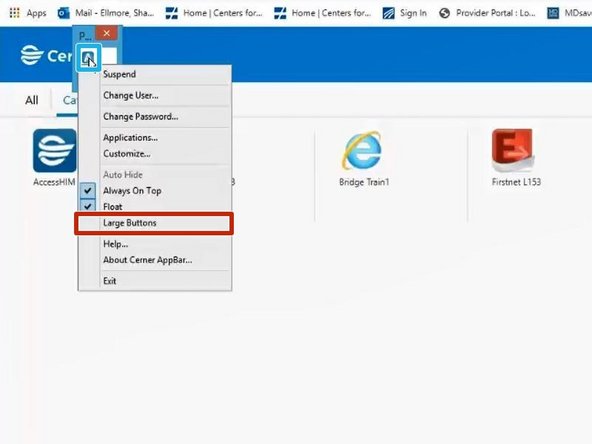Click the Cerner AppBar toolbar icon
This screenshot has width=592, height=444.
tap(88, 58)
